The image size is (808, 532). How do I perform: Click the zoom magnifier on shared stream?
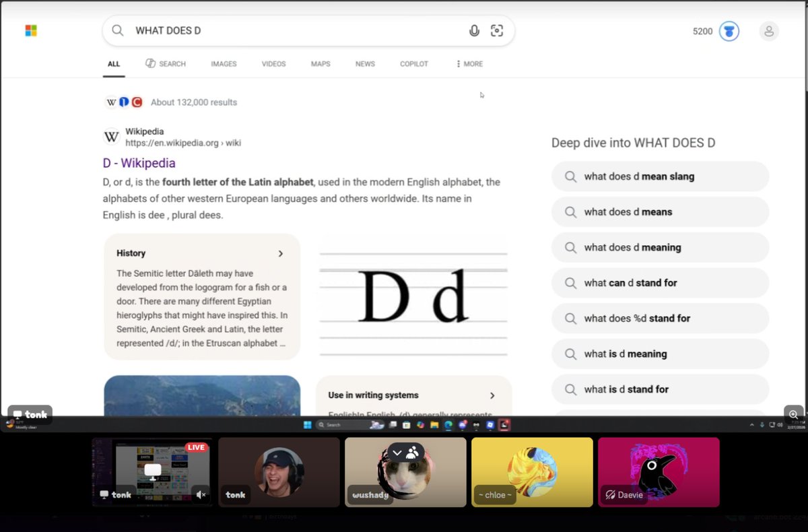[793, 415]
